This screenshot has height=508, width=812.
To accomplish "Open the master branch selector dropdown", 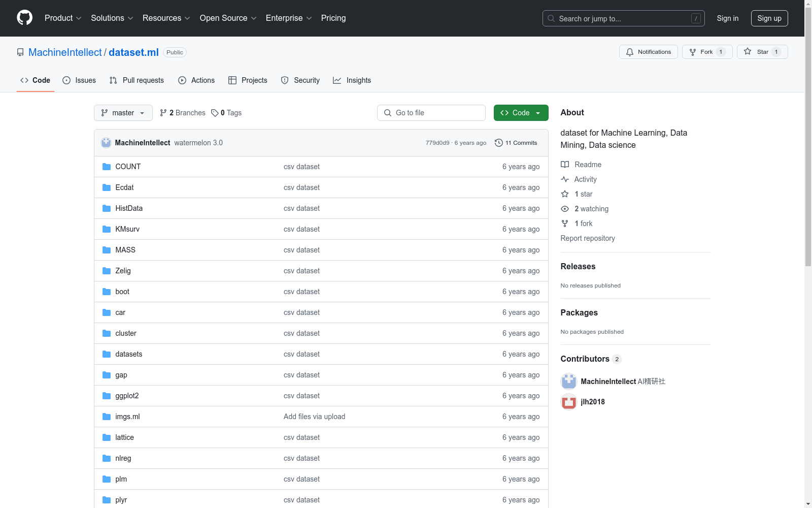I will click(x=123, y=113).
